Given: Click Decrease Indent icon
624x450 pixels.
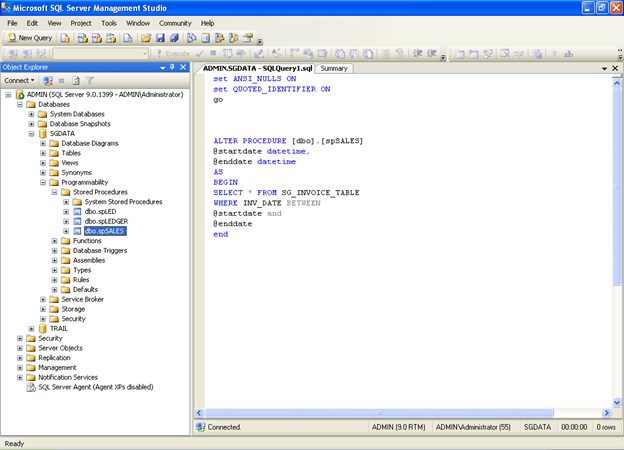Looking at the screenshot, I should tap(417, 53).
